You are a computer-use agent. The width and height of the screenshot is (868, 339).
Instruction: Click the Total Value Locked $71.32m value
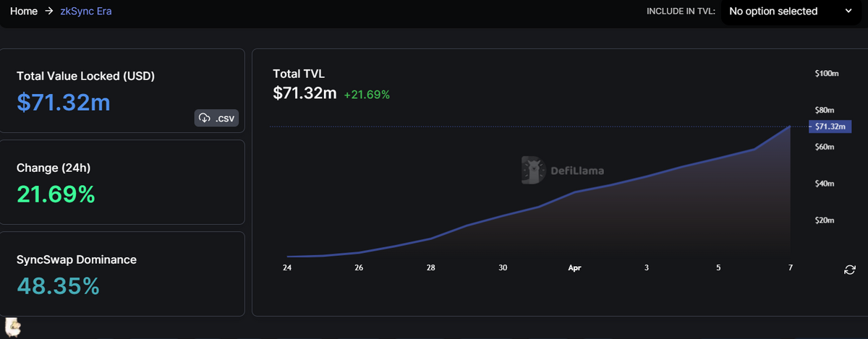[x=64, y=103]
